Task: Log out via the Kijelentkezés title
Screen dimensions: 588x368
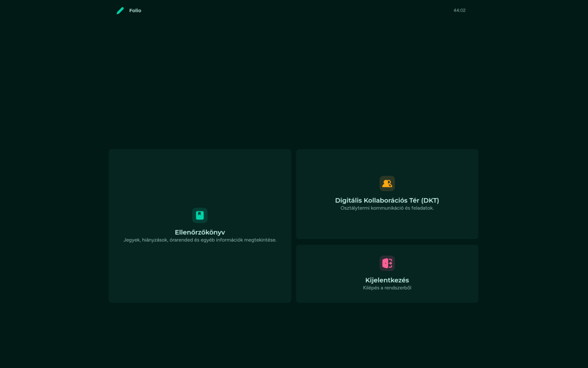Action: [x=387, y=280]
